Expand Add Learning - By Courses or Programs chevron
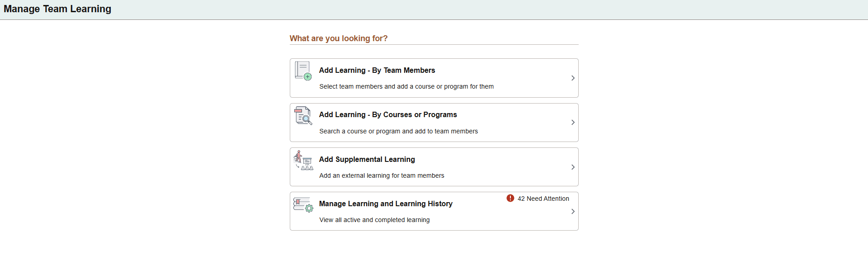 (573, 123)
